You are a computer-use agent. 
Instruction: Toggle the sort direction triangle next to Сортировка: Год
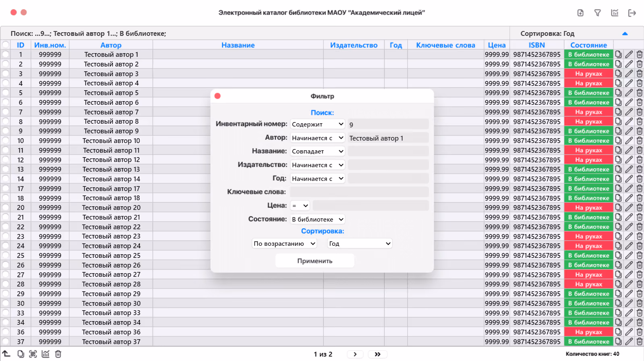(x=625, y=33)
